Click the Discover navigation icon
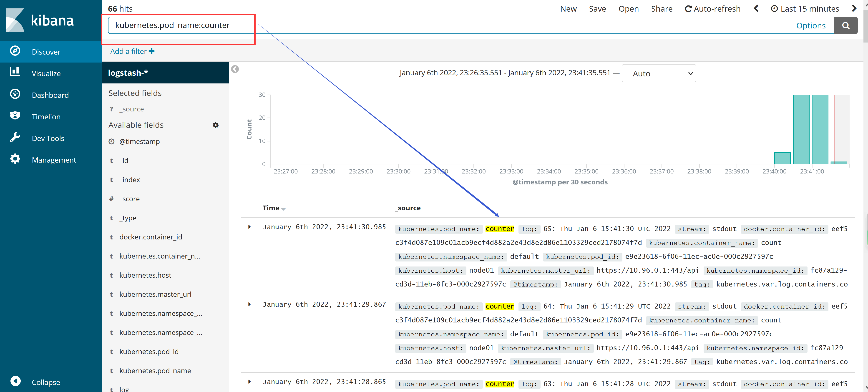This screenshot has height=392, width=868. pyautogui.click(x=15, y=51)
